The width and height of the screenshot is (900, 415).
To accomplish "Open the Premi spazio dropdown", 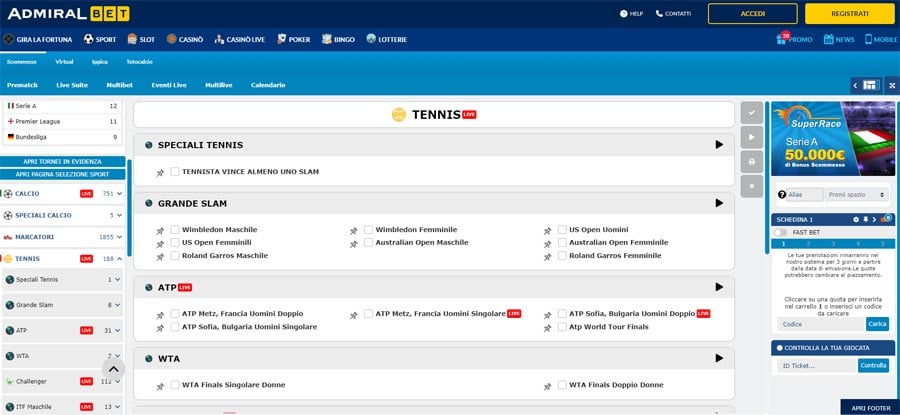I will (x=857, y=195).
